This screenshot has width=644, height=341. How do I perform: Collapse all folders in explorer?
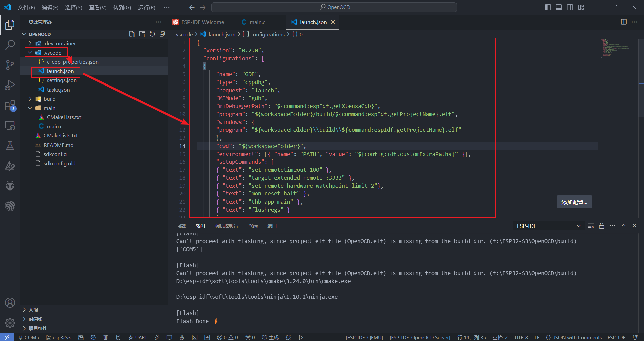pos(162,34)
